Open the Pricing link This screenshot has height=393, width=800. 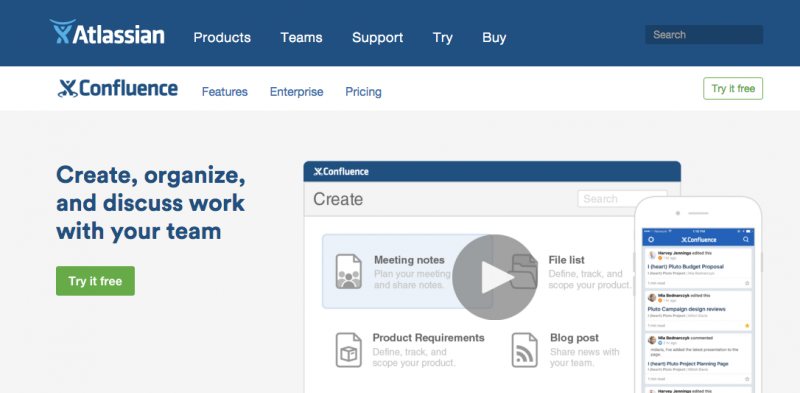pos(363,92)
